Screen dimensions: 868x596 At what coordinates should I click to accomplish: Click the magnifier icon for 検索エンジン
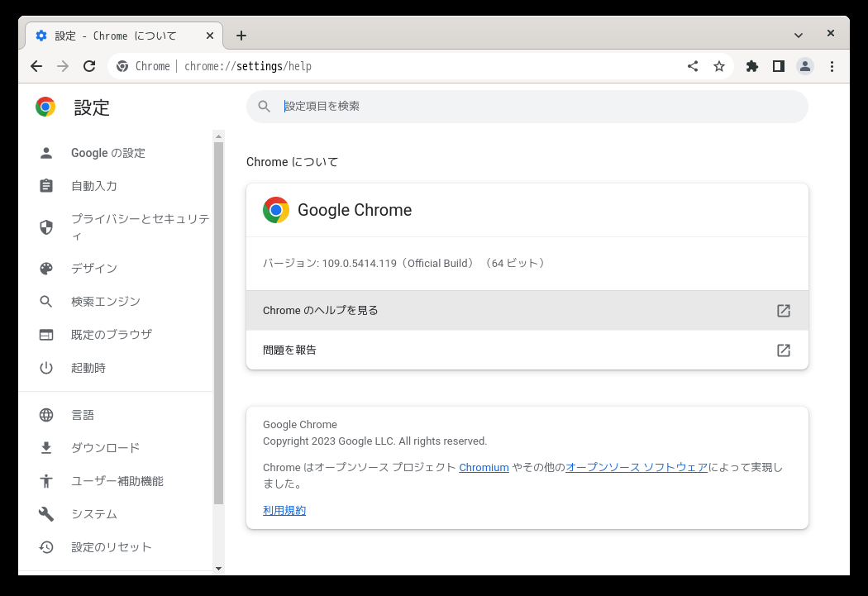[46, 302]
